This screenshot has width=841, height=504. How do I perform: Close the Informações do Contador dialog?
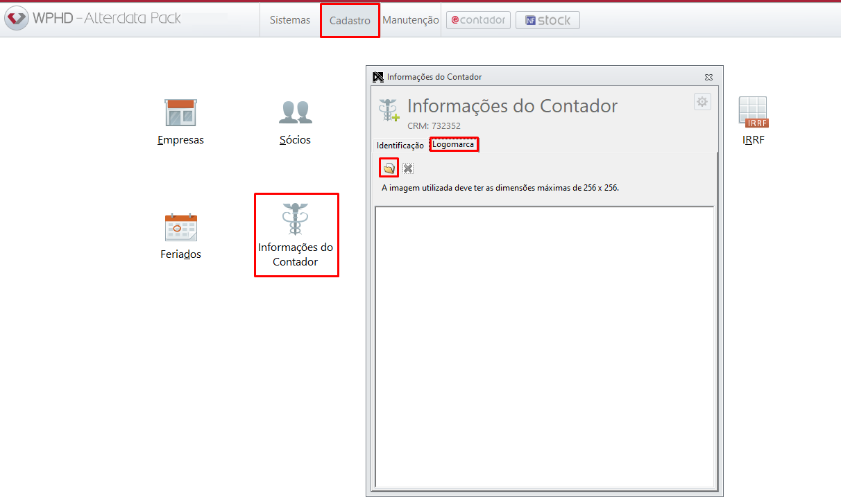click(708, 77)
